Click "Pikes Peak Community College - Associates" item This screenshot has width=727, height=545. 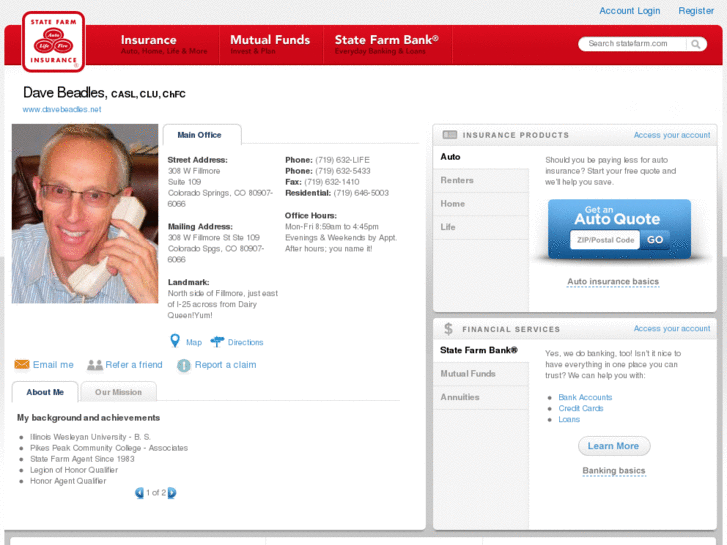(109, 449)
